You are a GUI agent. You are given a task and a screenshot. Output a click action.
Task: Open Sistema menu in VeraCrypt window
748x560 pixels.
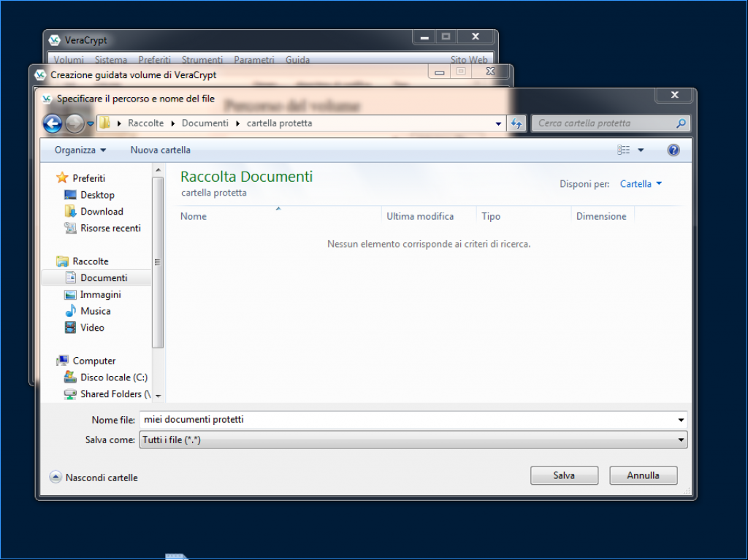(111, 60)
